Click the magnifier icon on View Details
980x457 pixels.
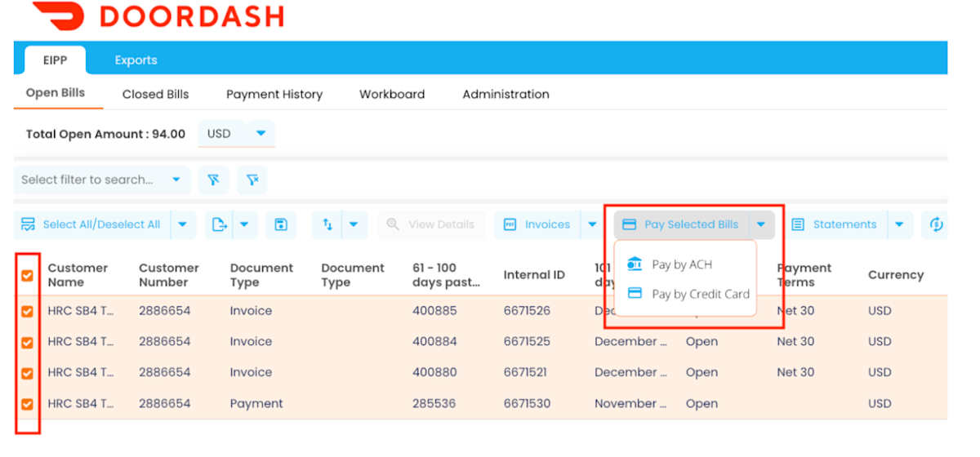click(393, 224)
